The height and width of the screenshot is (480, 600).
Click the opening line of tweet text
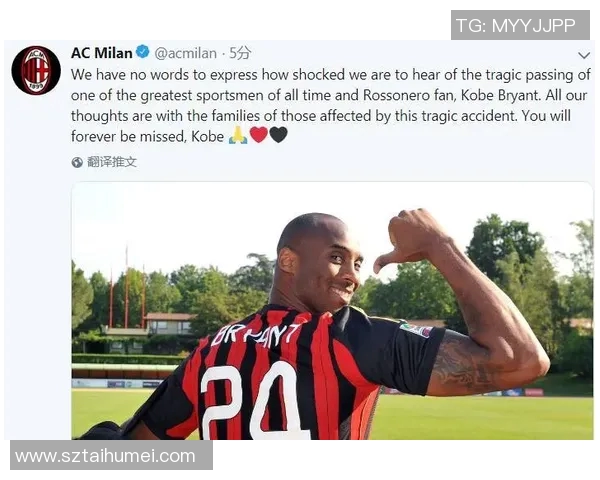(x=331, y=75)
